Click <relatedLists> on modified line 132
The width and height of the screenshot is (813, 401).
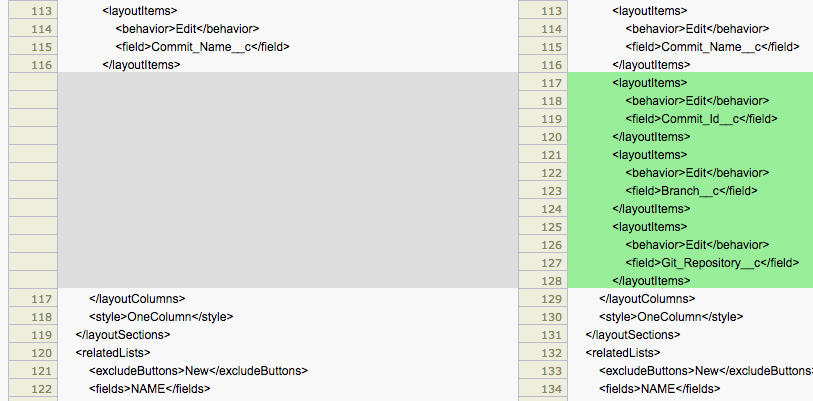[623, 353]
